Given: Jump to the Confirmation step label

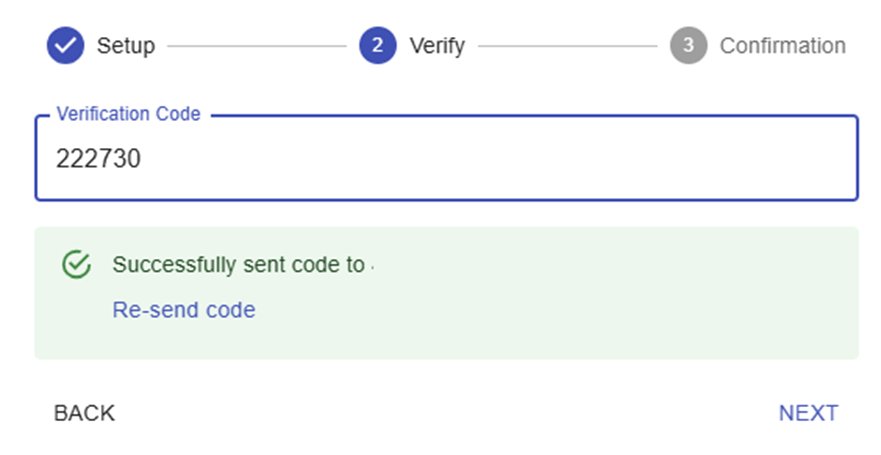Looking at the screenshot, I should point(782,46).
